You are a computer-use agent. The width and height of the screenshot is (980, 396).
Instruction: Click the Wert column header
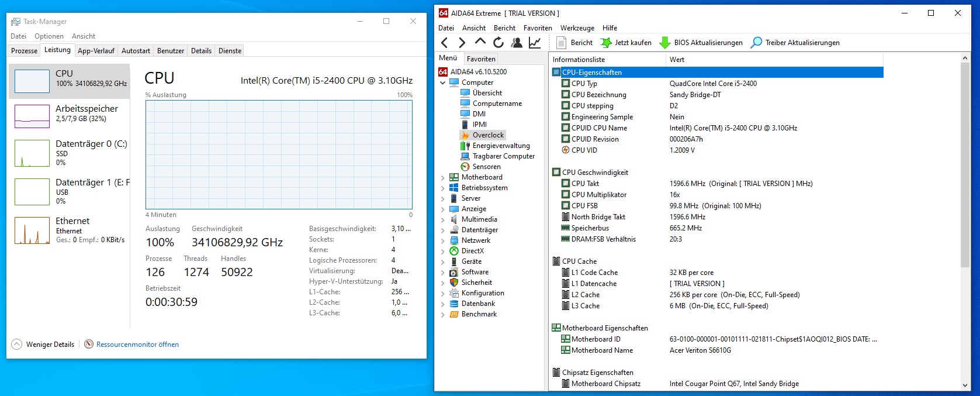click(x=774, y=59)
